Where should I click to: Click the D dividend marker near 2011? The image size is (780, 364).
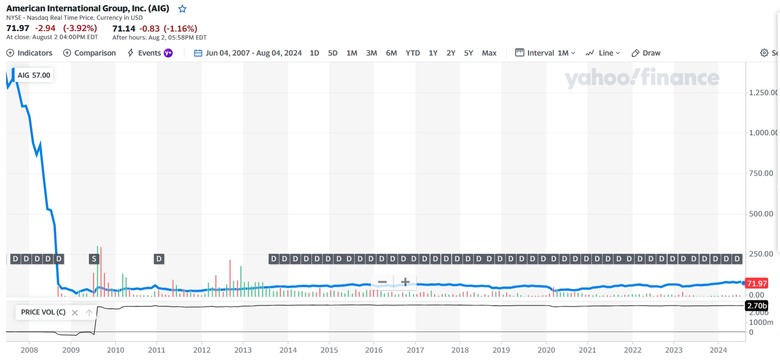tap(159, 259)
